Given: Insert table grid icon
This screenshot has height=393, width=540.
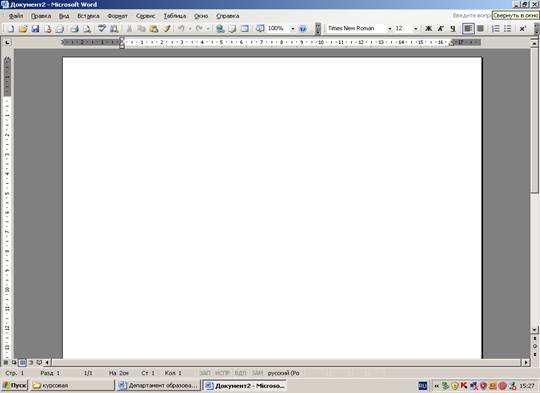Looking at the screenshot, I should pyautogui.click(x=245, y=29).
